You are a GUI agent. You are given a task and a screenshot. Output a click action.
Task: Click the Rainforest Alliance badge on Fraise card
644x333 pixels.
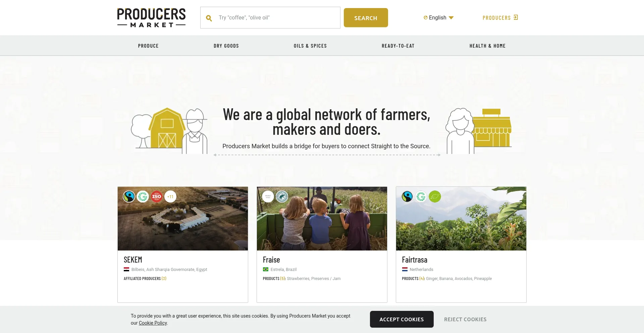[x=282, y=197]
